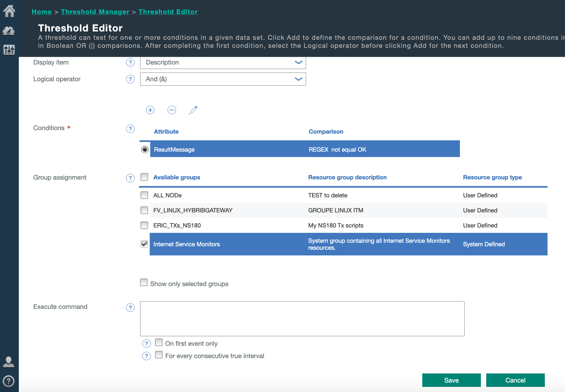Enable On first event only checkbox

(159, 343)
